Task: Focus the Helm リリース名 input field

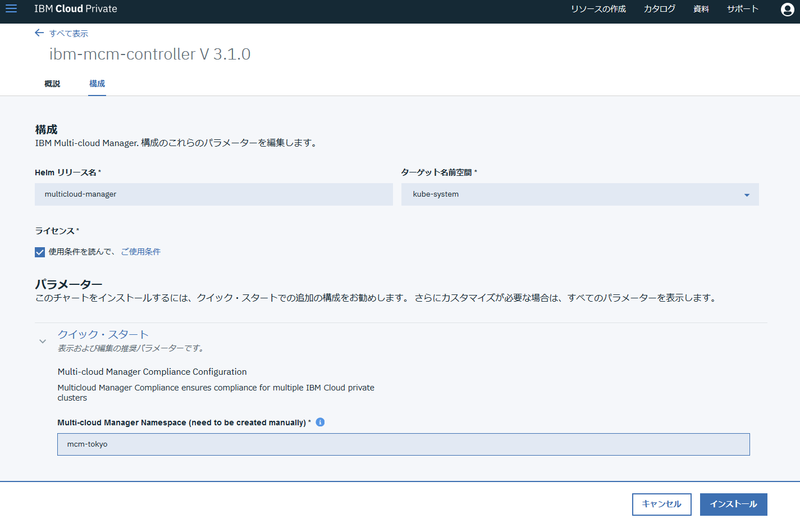Action: (x=214, y=194)
